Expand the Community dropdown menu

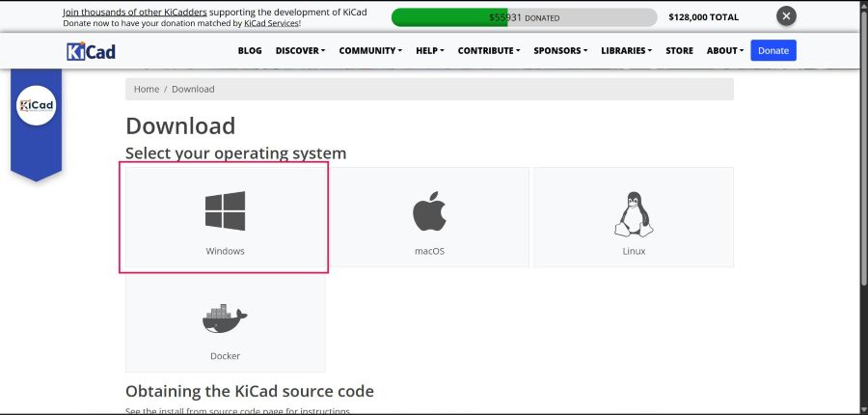[x=370, y=50]
